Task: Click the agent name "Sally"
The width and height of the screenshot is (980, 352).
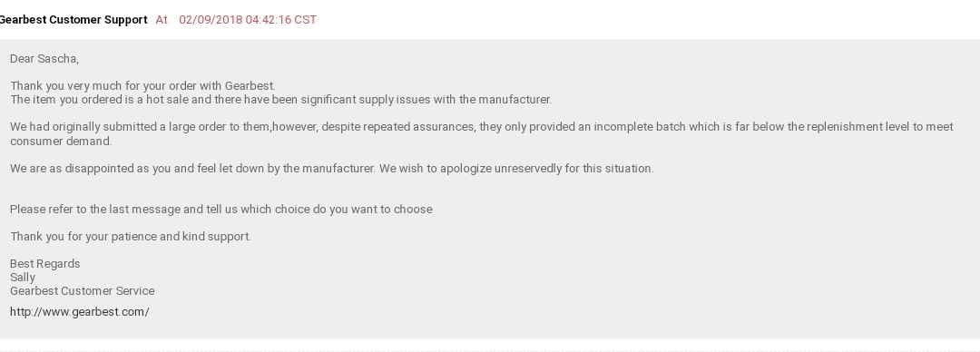Action: (x=23, y=277)
